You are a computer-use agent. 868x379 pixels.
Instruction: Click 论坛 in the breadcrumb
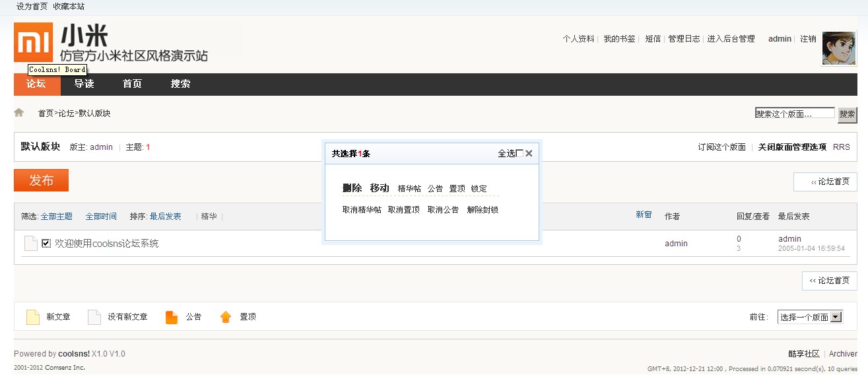(66, 114)
